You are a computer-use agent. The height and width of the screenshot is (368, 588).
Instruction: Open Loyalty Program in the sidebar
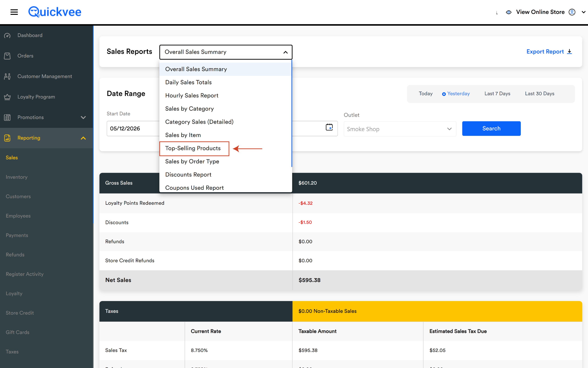36,97
